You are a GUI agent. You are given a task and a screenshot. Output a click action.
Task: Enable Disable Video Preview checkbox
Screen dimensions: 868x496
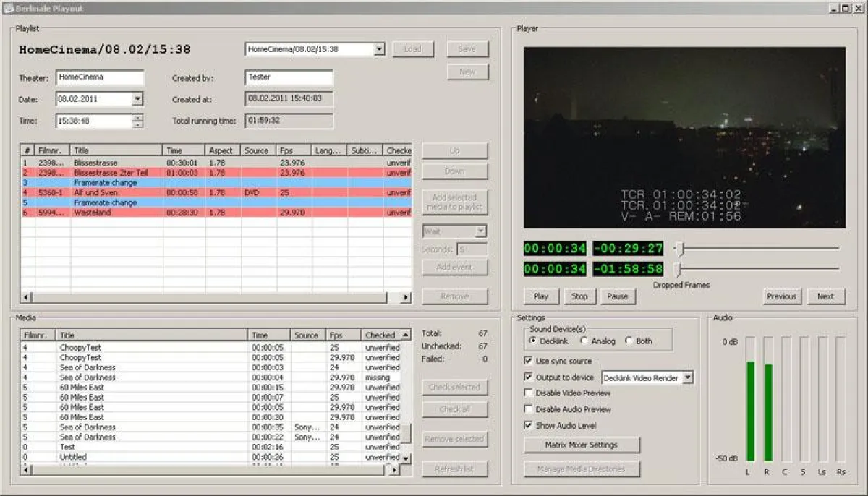[x=528, y=393]
